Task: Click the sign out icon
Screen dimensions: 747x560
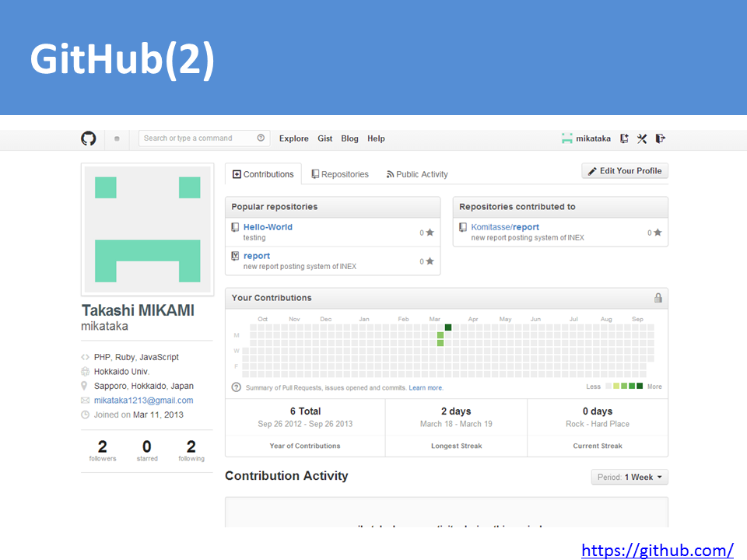Action: point(661,138)
